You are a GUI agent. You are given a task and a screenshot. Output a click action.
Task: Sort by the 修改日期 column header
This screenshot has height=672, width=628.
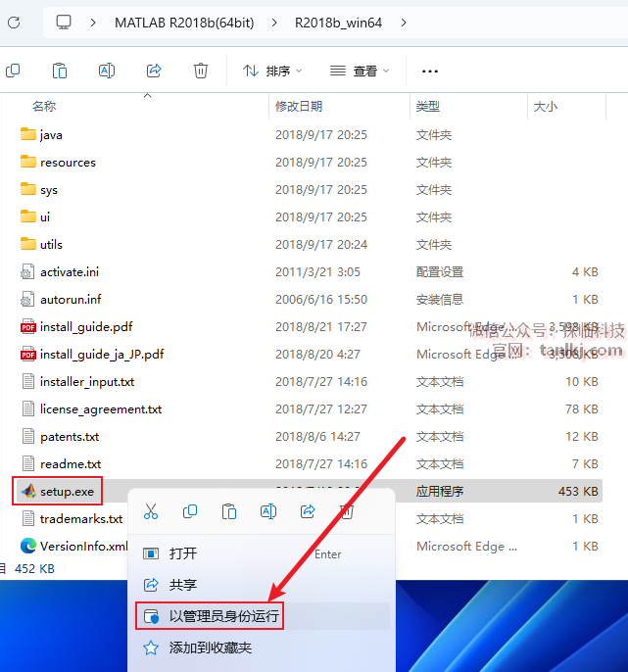click(299, 106)
